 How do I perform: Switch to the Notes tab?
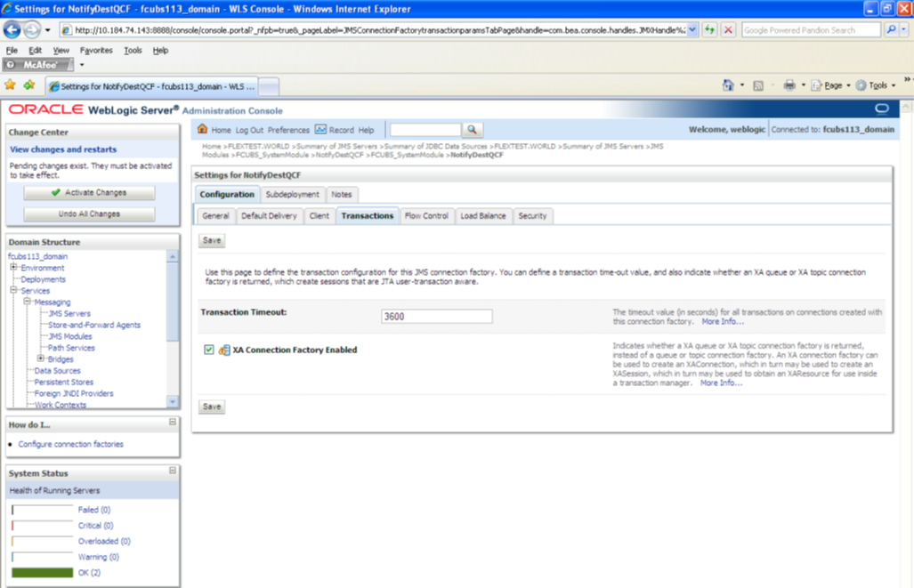coord(342,195)
